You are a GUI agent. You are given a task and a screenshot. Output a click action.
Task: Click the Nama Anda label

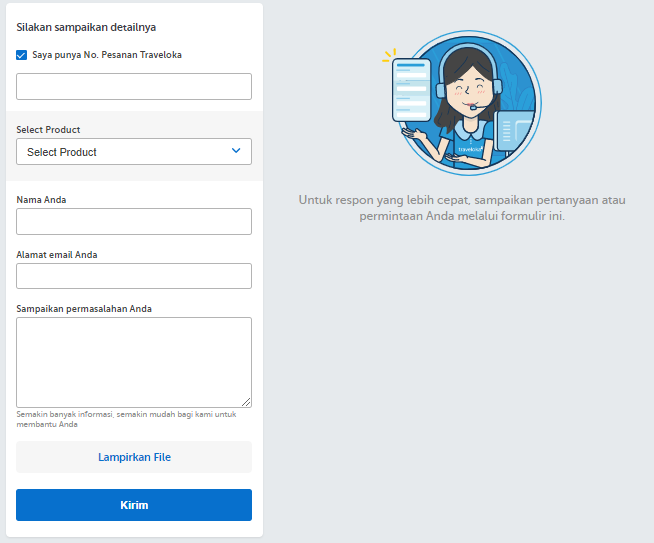pyautogui.click(x=41, y=200)
